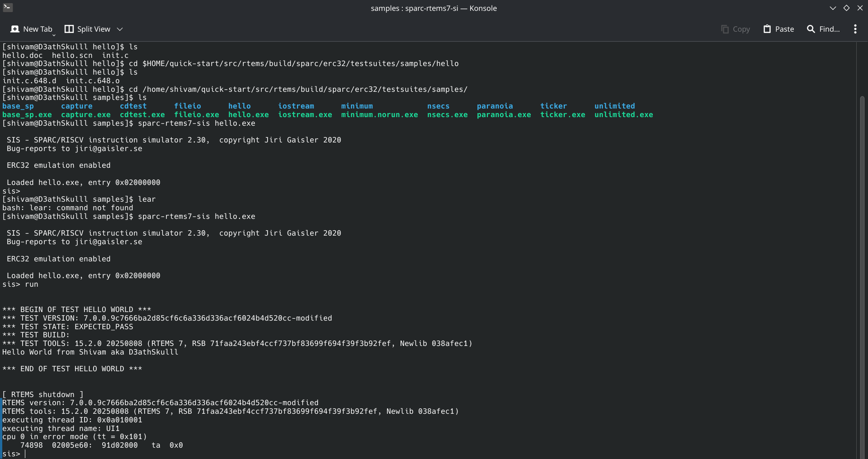Expand the Split View chevron menu
Viewport: 868px width, 459px height.
click(x=120, y=29)
